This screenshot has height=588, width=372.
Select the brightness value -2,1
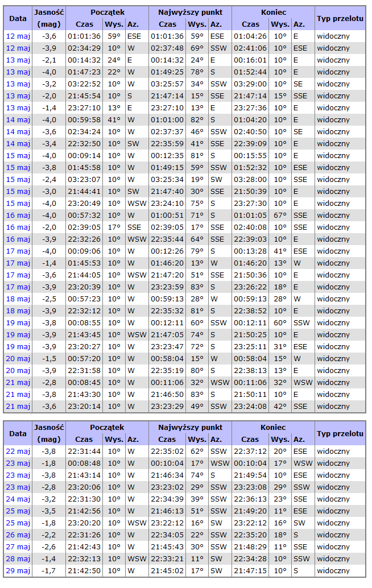(x=49, y=60)
